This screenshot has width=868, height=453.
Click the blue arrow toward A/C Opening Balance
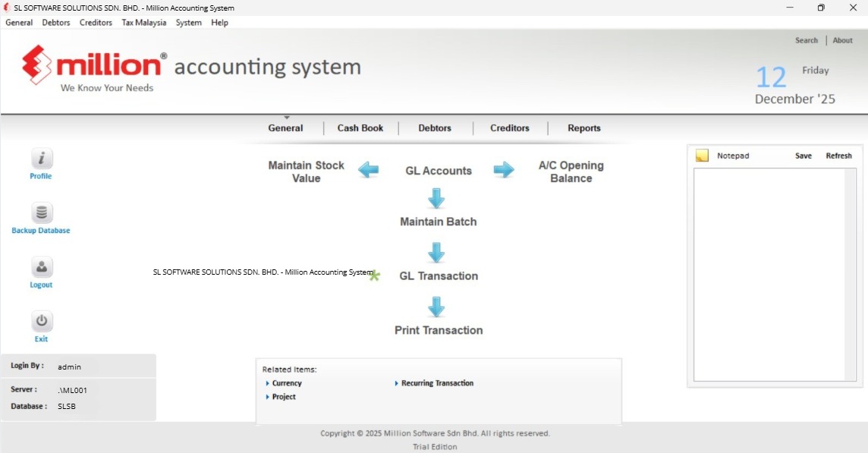tap(504, 170)
